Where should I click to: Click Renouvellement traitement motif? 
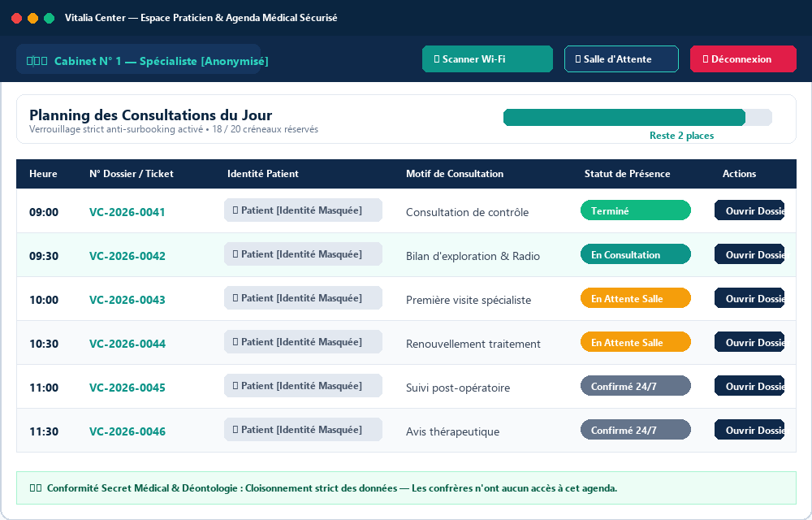click(x=473, y=344)
